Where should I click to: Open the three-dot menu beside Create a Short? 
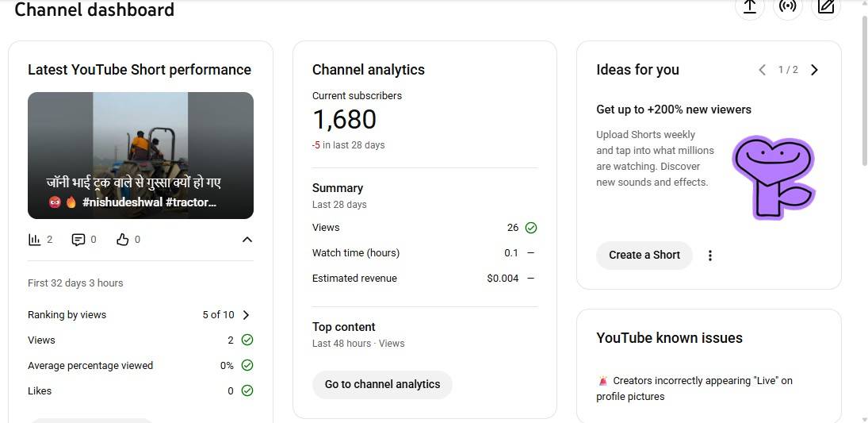tap(710, 256)
